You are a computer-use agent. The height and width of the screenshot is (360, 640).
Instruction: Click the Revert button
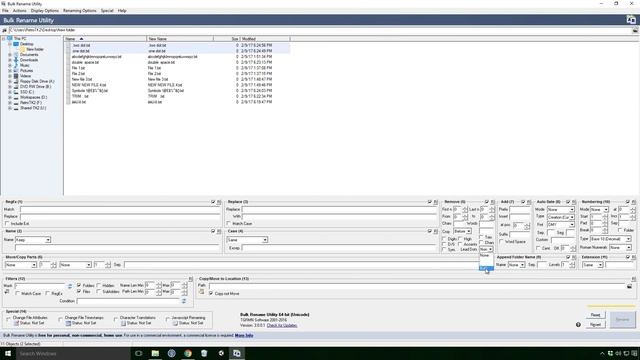click(x=596, y=325)
